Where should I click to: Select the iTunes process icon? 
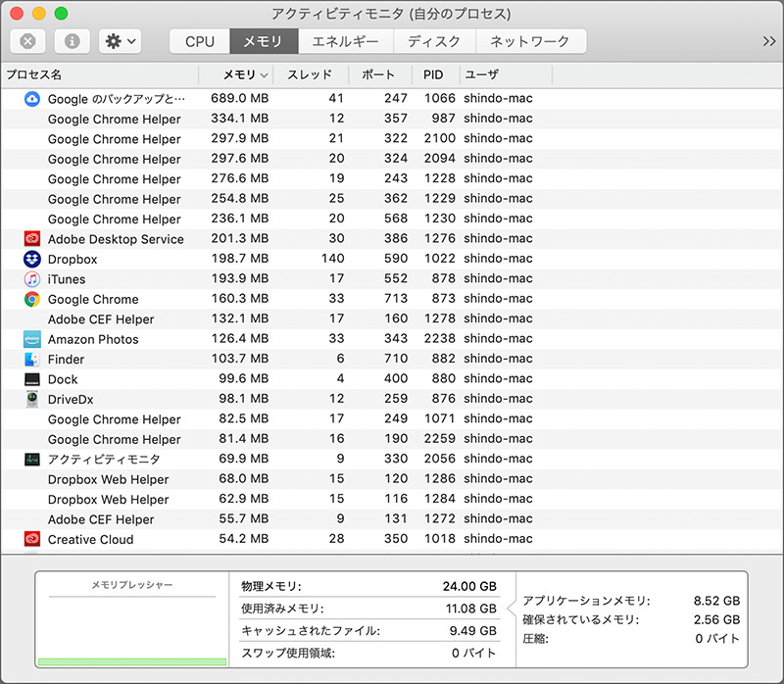pyautogui.click(x=31, y=279)
